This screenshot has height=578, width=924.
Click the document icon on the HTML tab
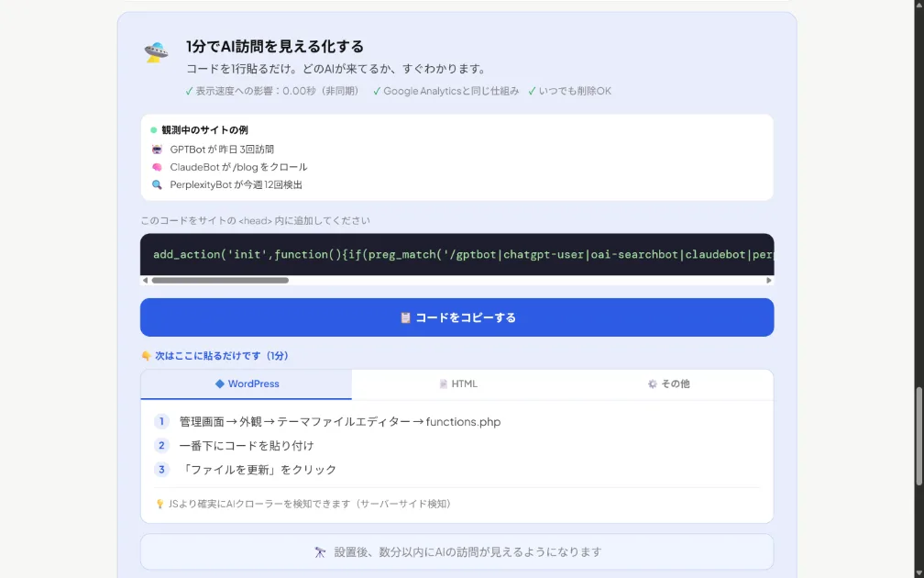pos(443,383)
